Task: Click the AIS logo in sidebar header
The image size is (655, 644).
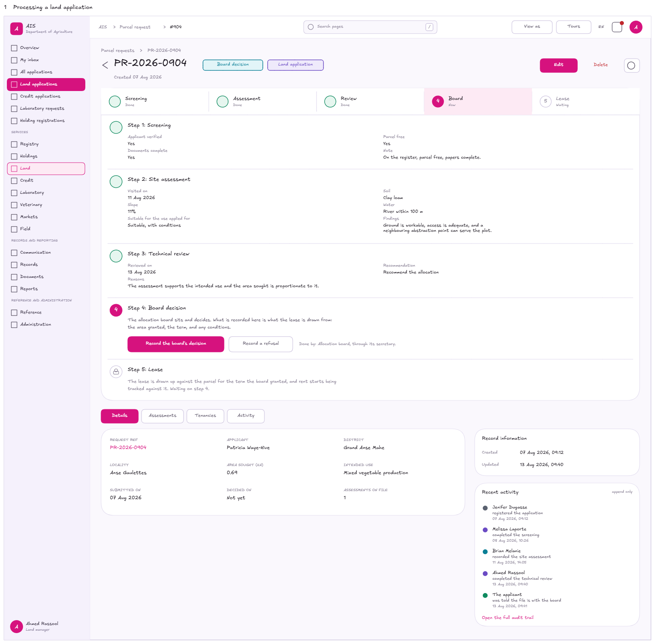Action: pos(17,29)
